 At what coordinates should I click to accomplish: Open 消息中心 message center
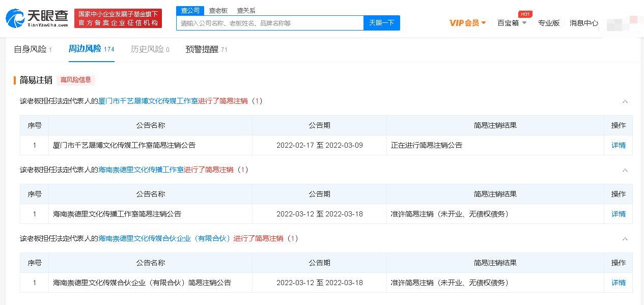click(583, 23)
